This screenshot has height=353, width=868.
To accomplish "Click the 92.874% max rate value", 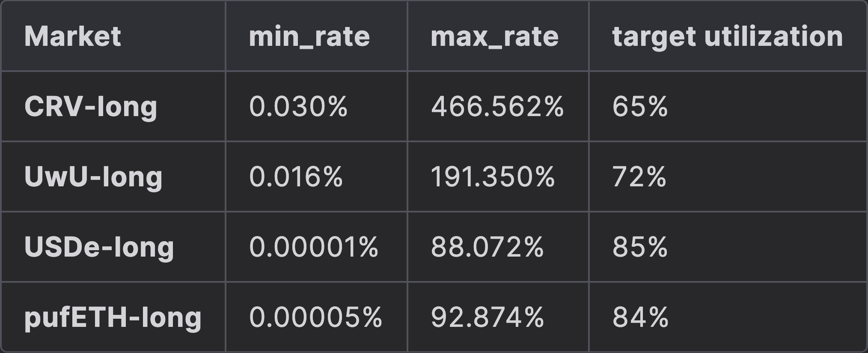I will 487,317.
